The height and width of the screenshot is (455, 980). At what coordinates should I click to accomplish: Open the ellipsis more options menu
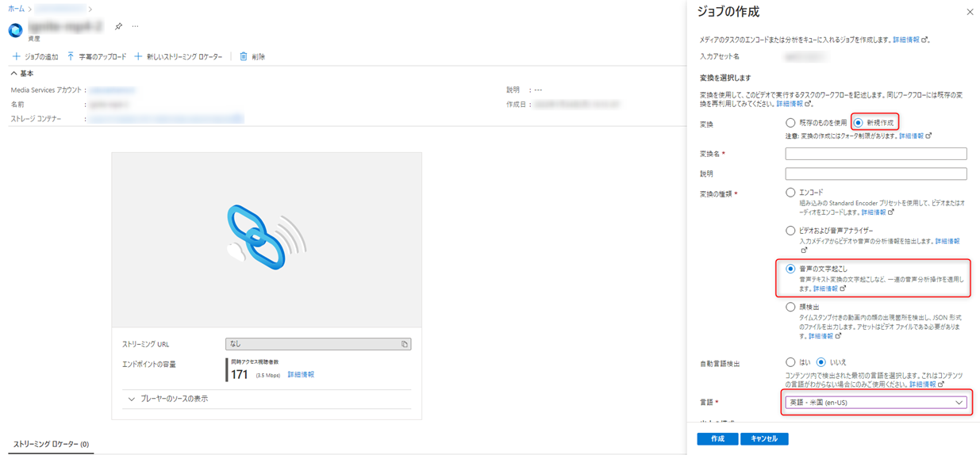tap(136, 26)
